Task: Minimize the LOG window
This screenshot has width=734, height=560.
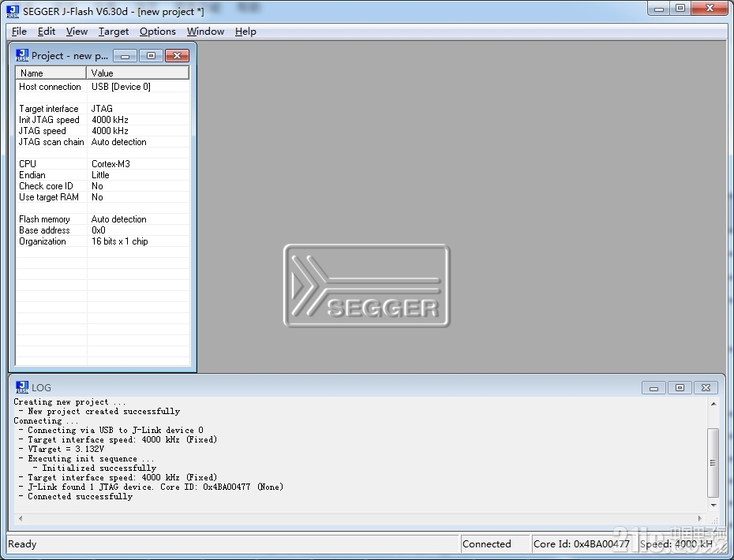Action: (x=654, y=387)
